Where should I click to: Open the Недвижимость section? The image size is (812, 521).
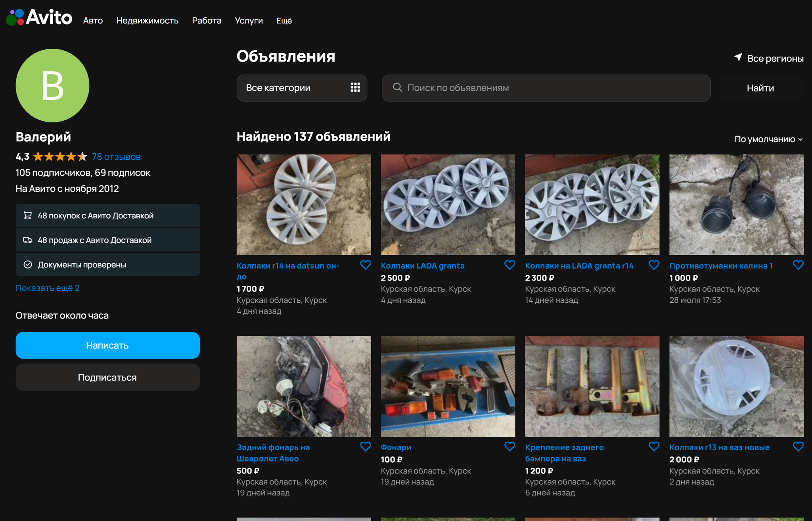[x=147, y=21]
